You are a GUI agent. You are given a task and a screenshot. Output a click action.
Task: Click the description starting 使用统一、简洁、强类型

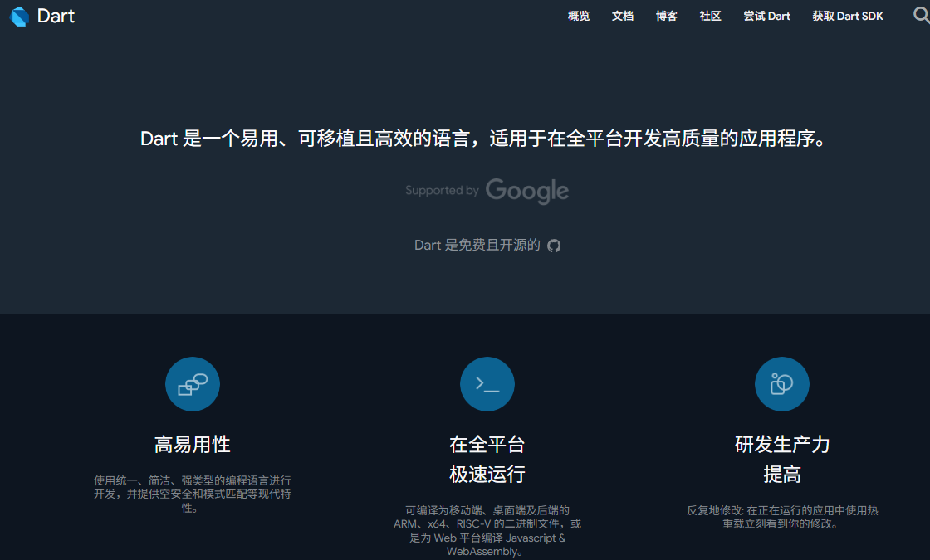coord(192,494)
